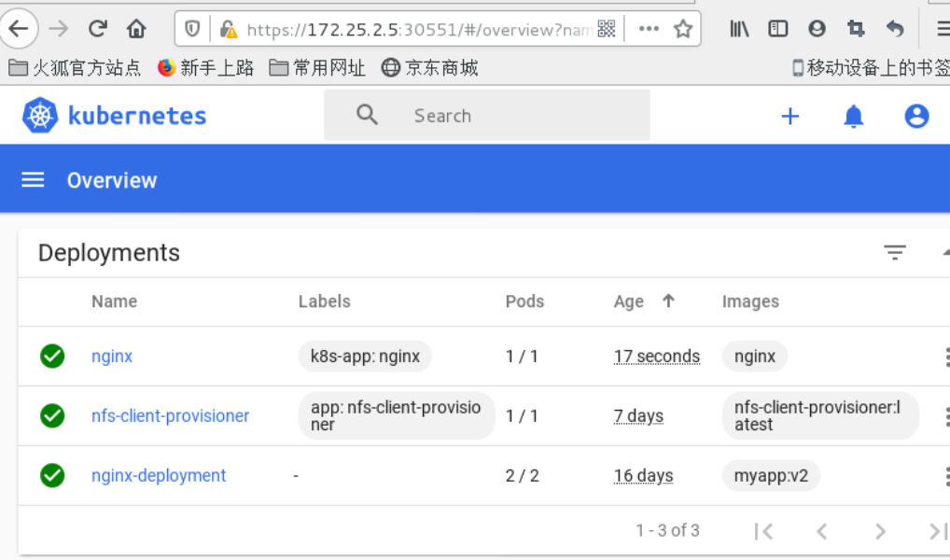Open the hamburger navigation menu
This screenshot has height=560, width=950.
pos(33,180)
